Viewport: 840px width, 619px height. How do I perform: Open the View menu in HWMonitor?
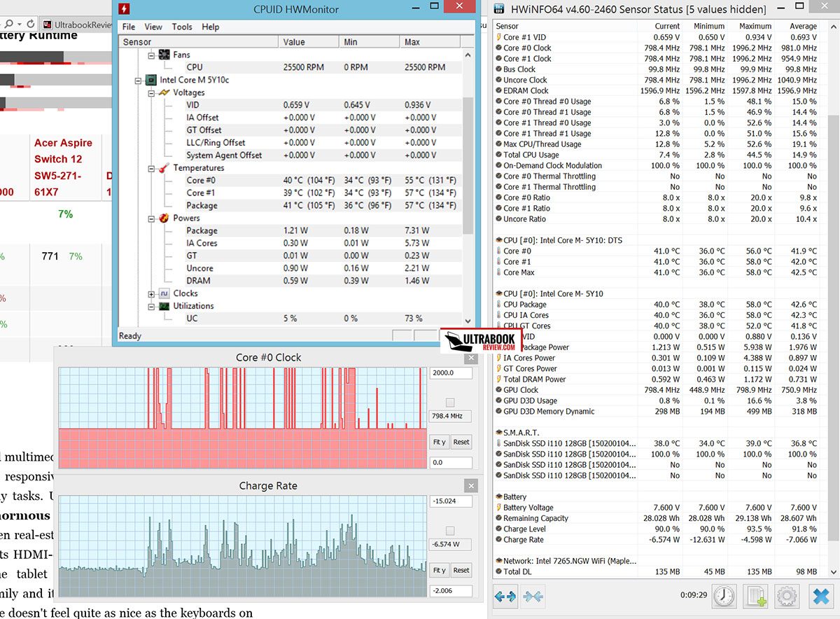coord(153,27)
